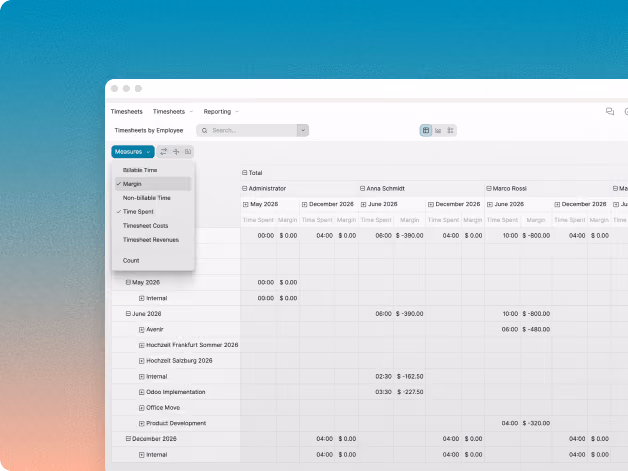Enable the Timesheet Costs measure
628x471 pixels.
[x=153, y=225]
